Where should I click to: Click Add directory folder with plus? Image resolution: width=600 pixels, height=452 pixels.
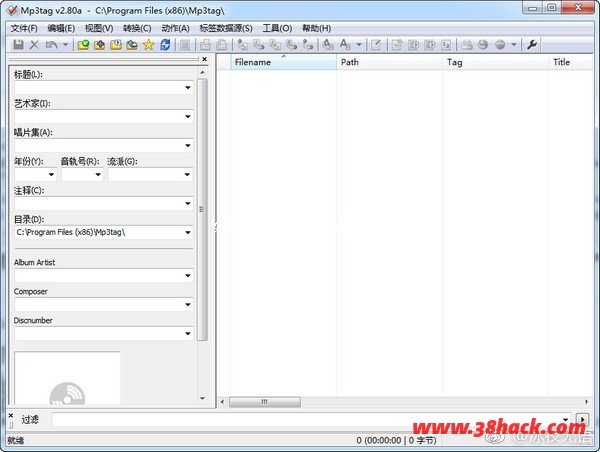point(99,45)
